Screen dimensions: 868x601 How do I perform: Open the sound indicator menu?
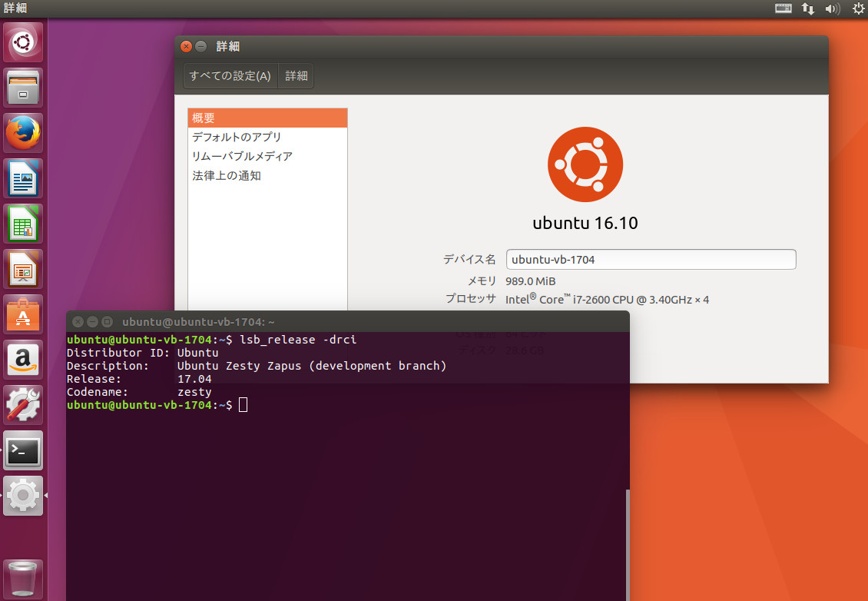click(x=832, y=8)
